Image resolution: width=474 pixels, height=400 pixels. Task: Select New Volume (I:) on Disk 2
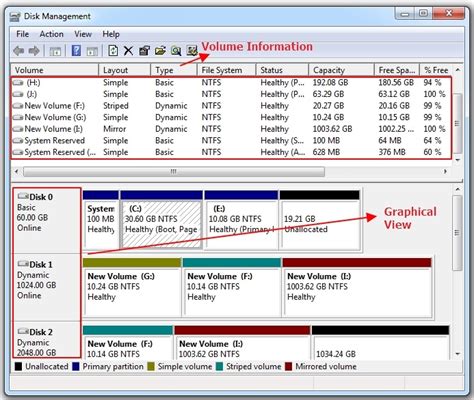pos(242,343)
